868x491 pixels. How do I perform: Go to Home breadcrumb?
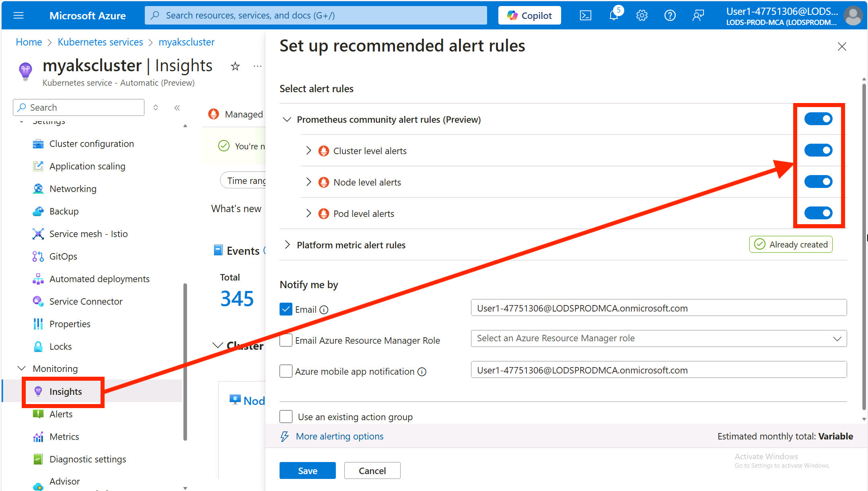click(x=29, y=42)
